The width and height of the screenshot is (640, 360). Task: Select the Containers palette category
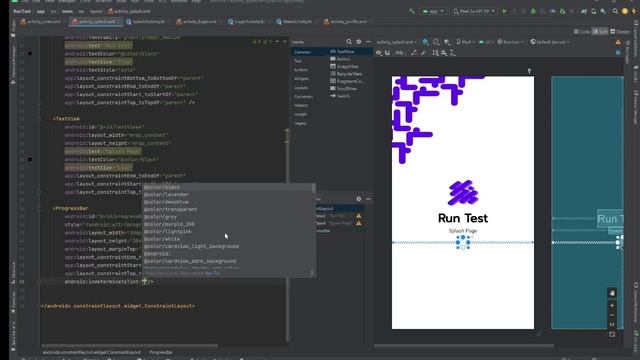(x=304, y=97)
